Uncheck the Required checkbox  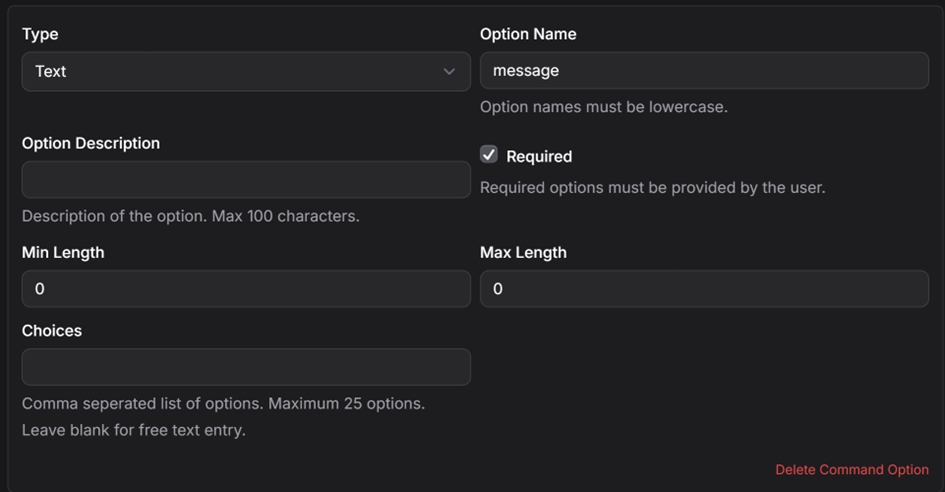pos(489,154)
